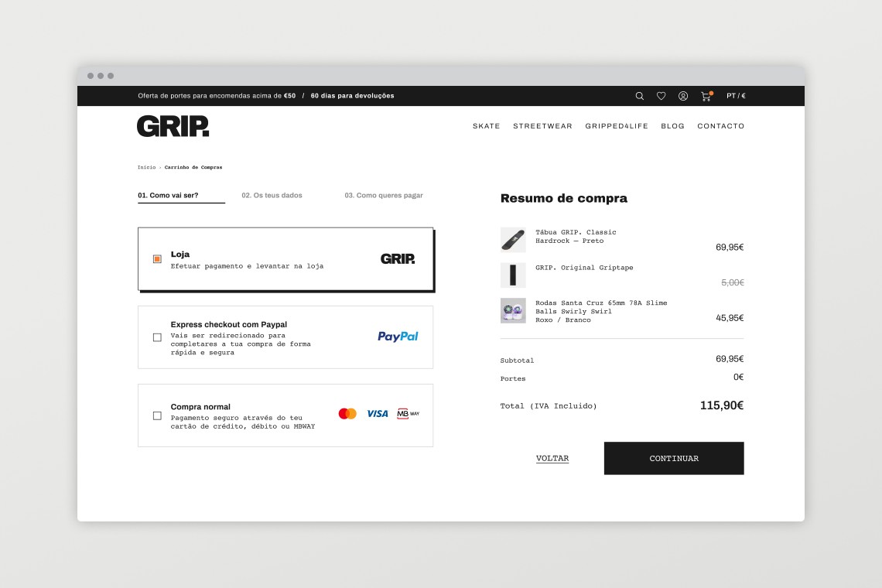This screenshot has height=588, width=882.
Task: Click the VOLTAR link
Action: coord(552,459)
